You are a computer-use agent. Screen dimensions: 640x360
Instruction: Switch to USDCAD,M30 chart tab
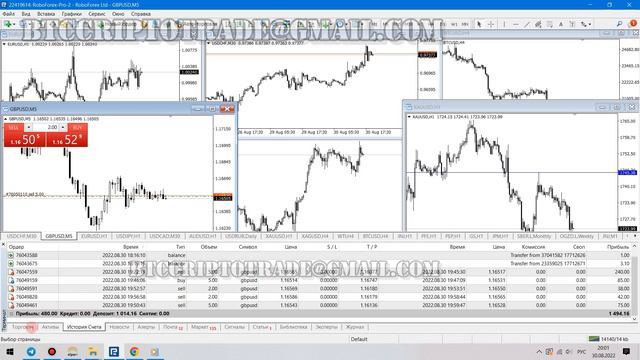click(164, 236)
